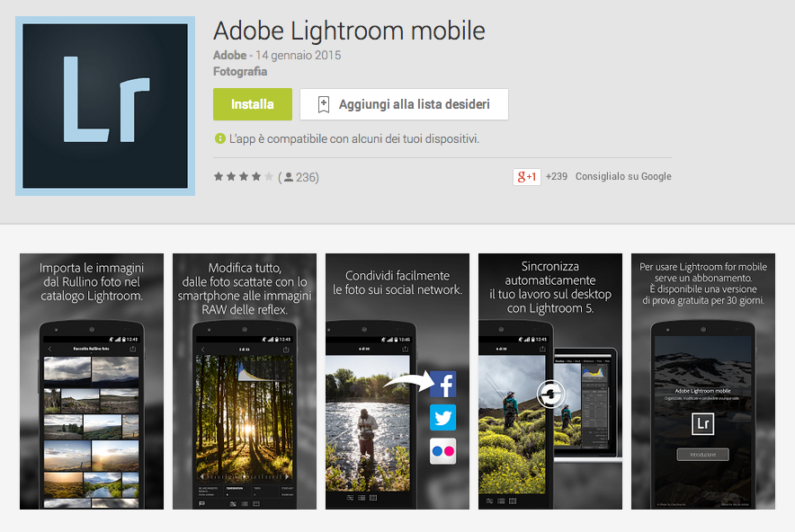Open the abbonamento trial info screenshot
Screen dimensions: 795x532
tap(703, 381)
